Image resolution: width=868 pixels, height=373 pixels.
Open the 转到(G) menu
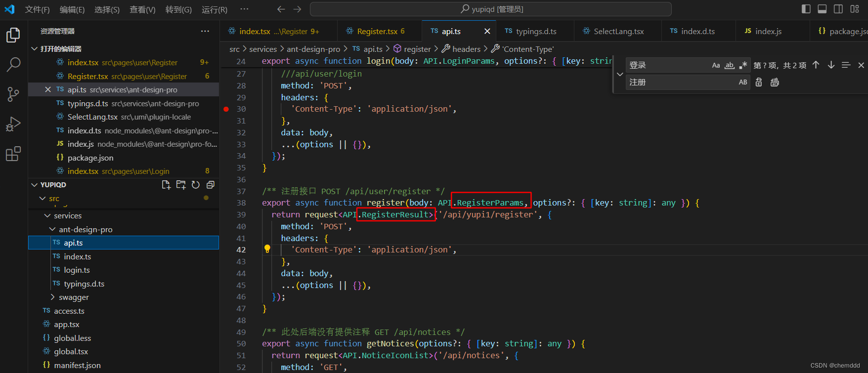[x=178, y=9]
